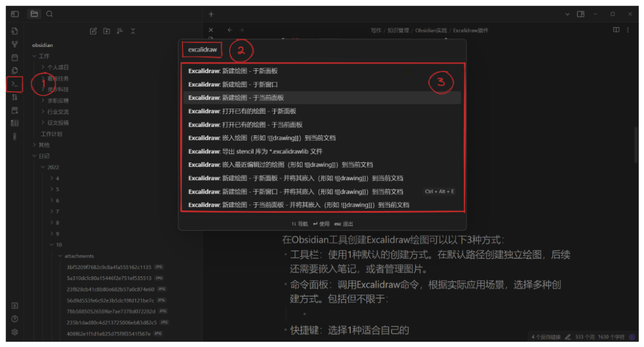Click Obsidian实践 in the breadcrumb path
Screen dimensions: 644x347
(431, 30)
